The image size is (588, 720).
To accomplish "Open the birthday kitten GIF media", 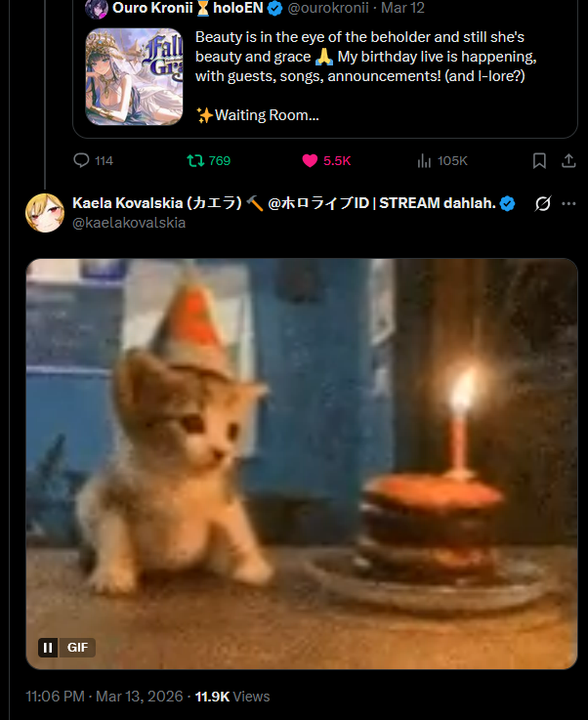I will [302, 464].
